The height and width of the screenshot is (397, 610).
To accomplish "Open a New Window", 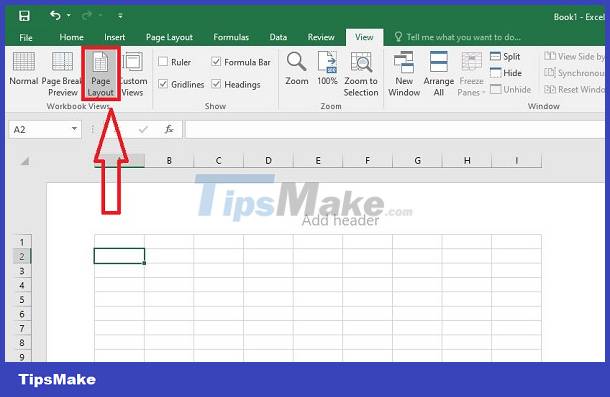I will tap(404, 74).
